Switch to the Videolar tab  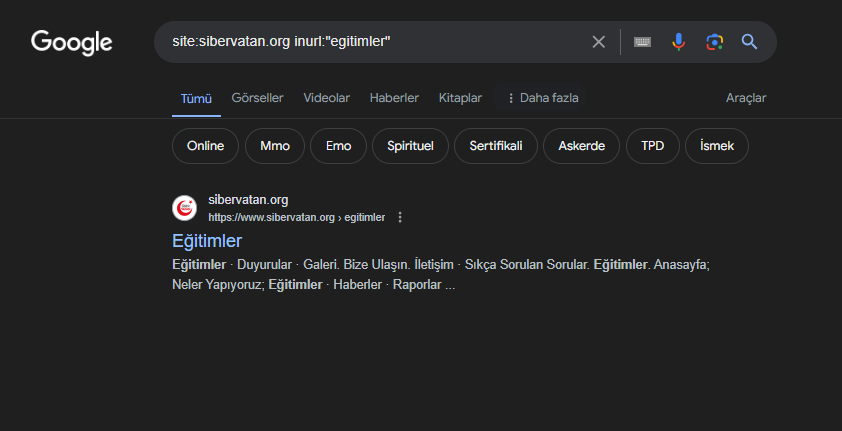pos(326,98)
